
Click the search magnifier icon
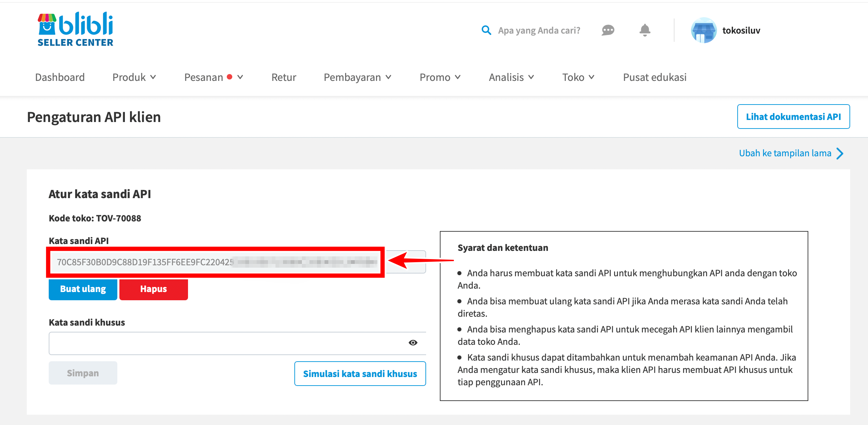(486, 30)
